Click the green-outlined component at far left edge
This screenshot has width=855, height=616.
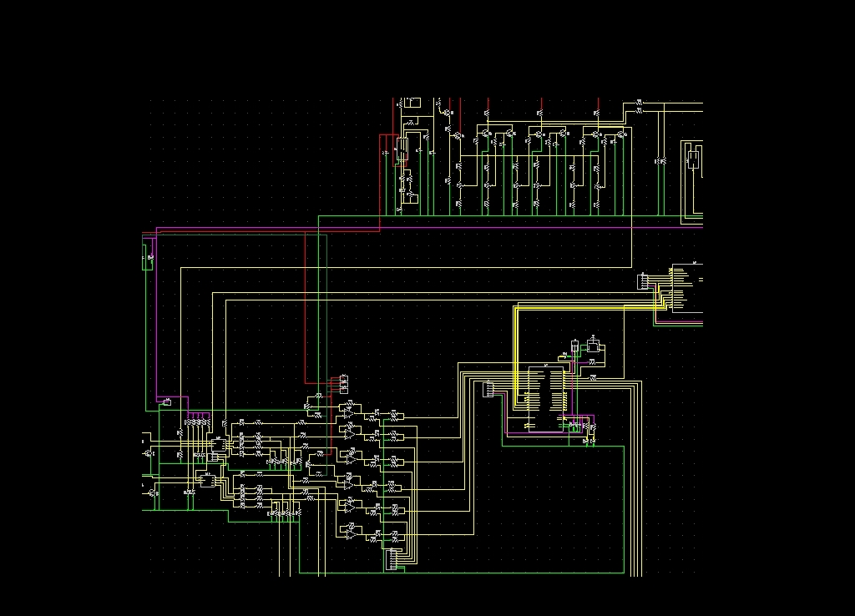point(148,257)
